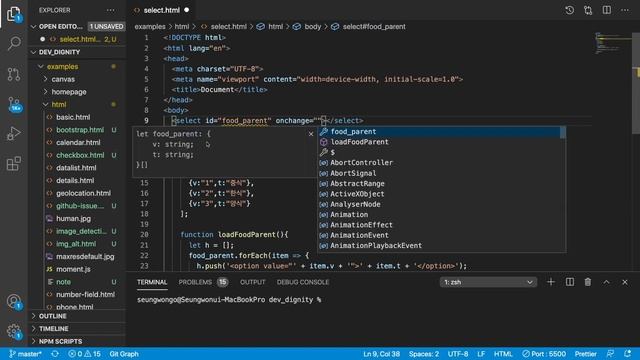Open basic.html in the explorer

click(78, 117)
